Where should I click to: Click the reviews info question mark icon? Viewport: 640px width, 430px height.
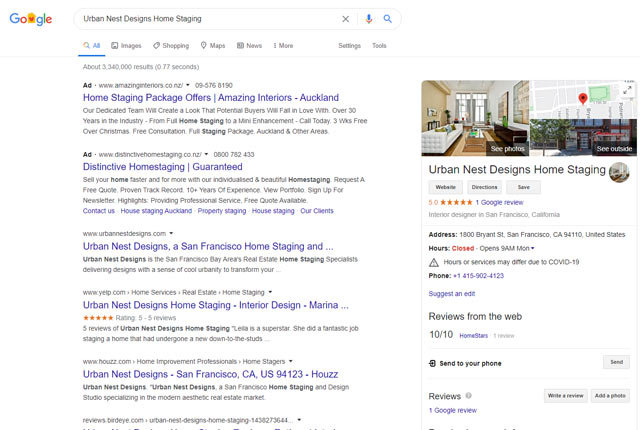[x=469, y=395]
